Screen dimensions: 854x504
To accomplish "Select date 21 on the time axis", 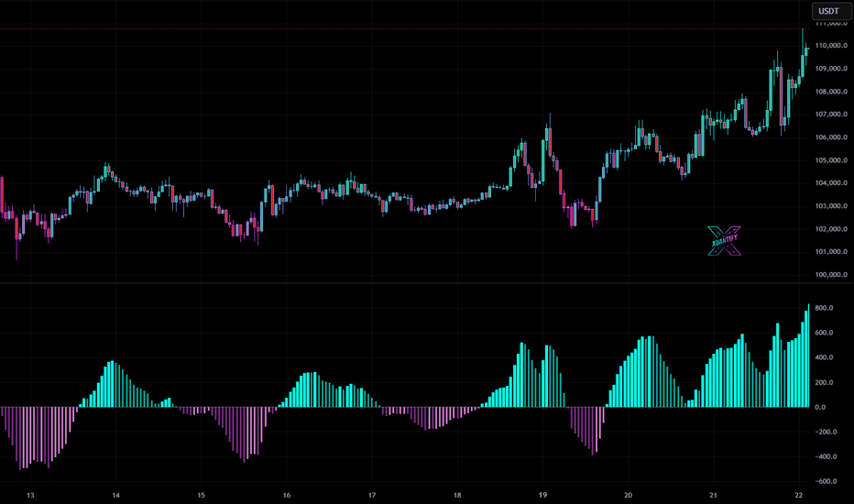I will pos(714,495).
